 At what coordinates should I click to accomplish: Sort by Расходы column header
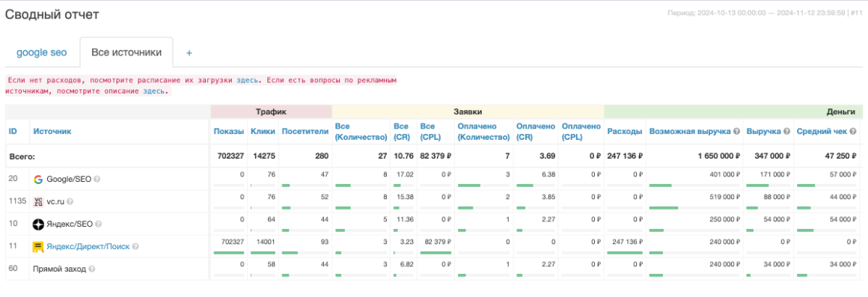click(x=624, y=132)
